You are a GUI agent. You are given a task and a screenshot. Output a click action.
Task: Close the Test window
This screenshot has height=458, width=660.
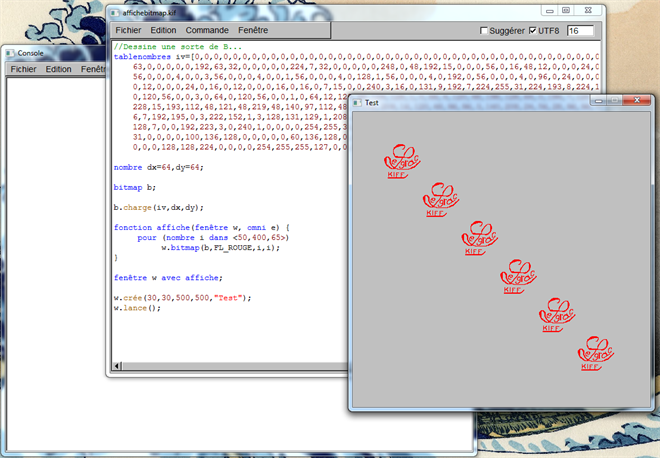[637, 100]
